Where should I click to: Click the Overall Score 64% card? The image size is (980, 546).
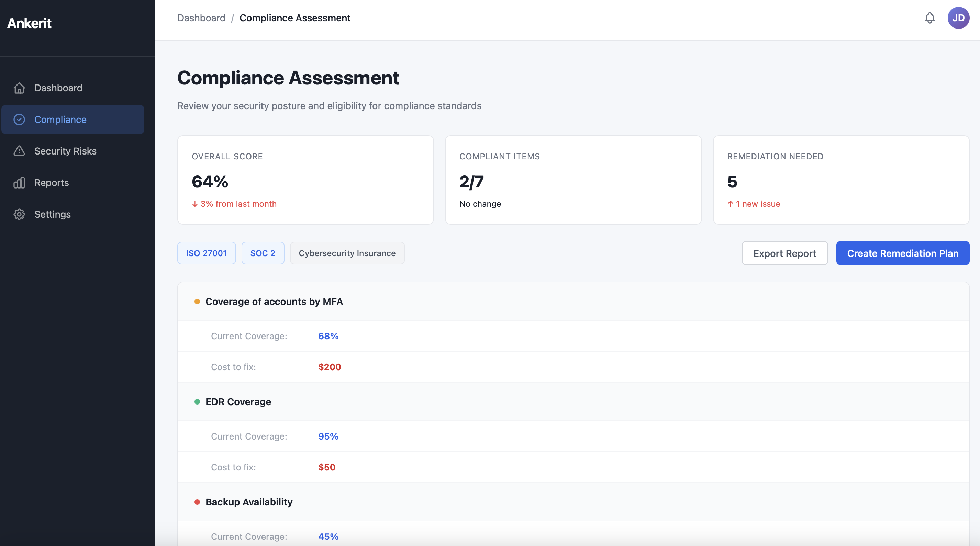click(305, 180)
